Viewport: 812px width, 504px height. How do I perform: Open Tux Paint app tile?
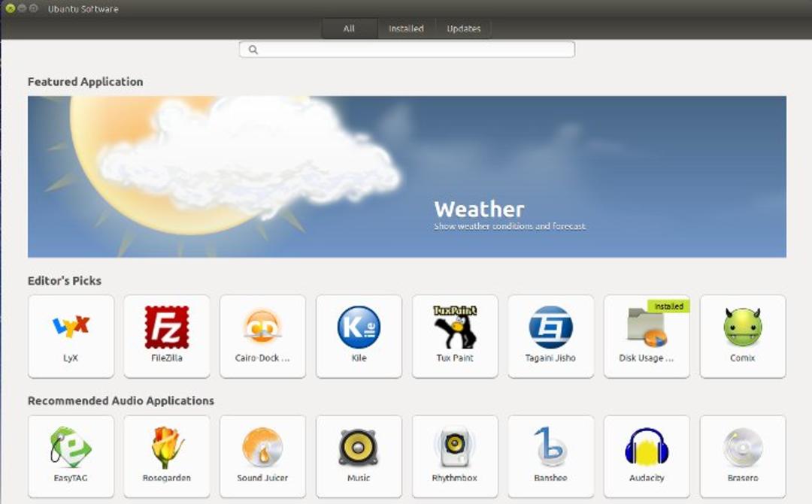pos(455,337)
